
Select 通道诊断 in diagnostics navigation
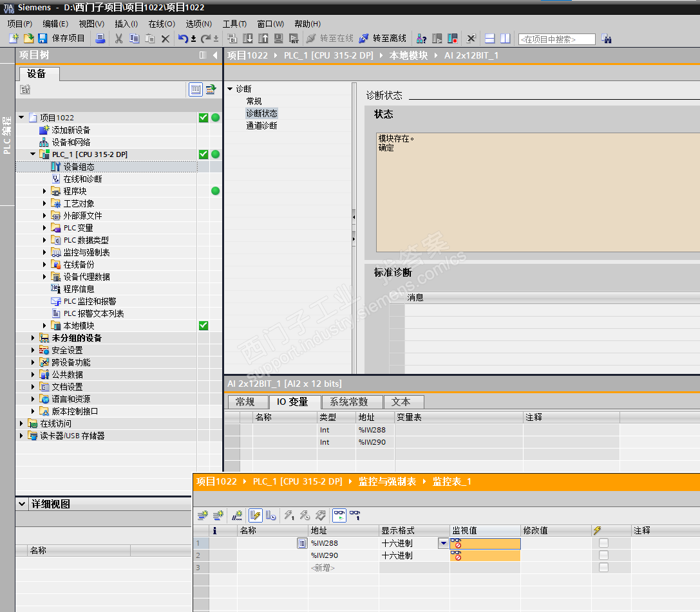tap(261, 125)
